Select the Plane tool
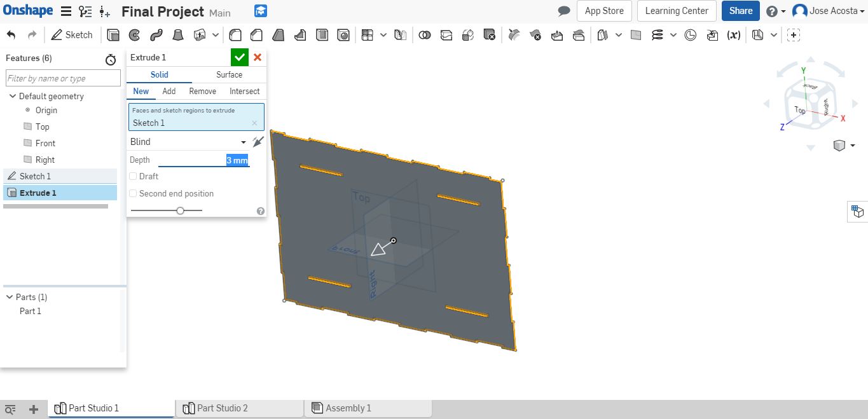868x419 pixels. [636, 35]
